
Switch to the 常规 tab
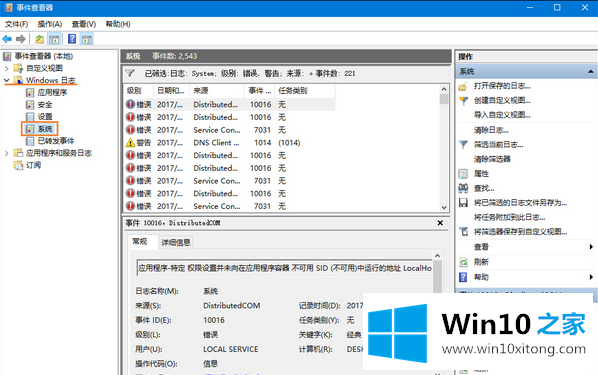point(140,241)
